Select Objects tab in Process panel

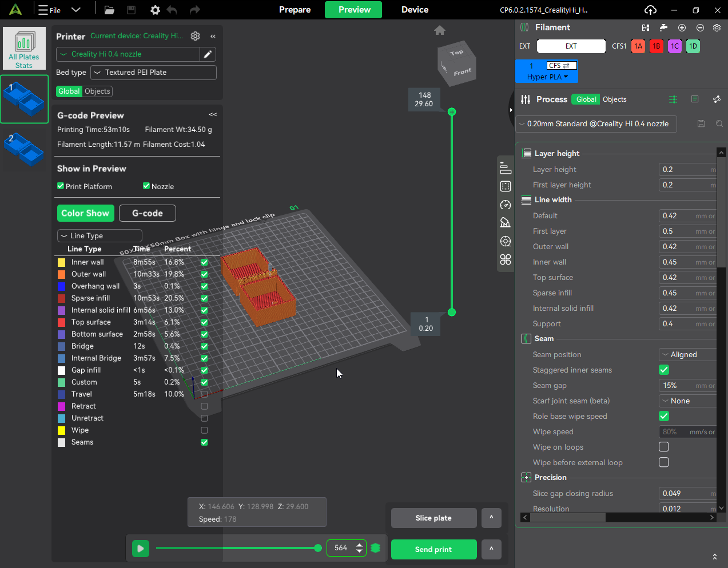coord(615,99)
